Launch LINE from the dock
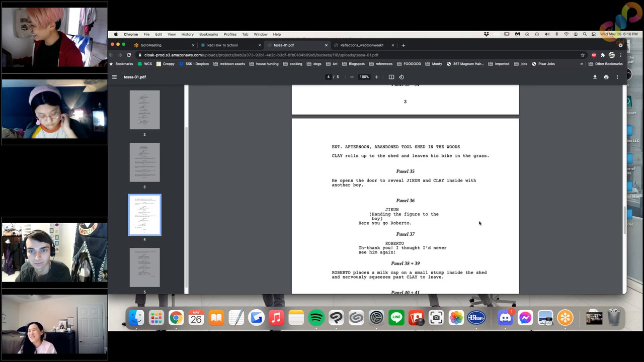Image resolution: width=644 pixels, height=362 pixels. (396, 317)
